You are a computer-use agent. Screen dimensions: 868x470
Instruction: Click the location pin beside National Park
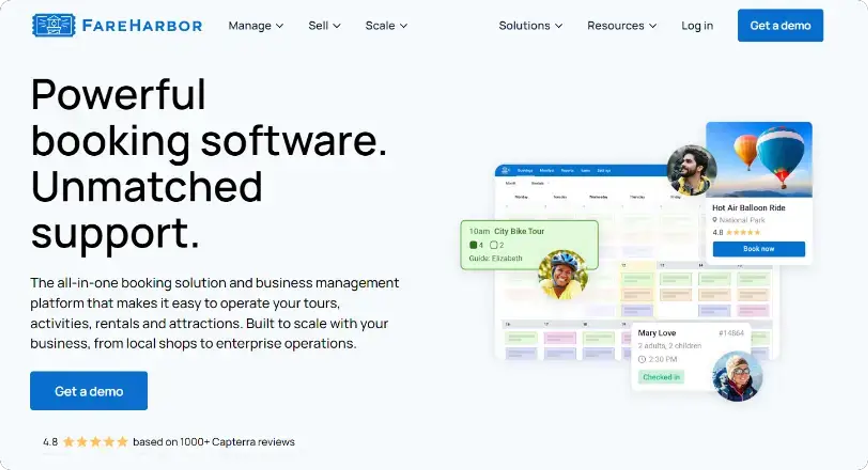tap(714, 220)
